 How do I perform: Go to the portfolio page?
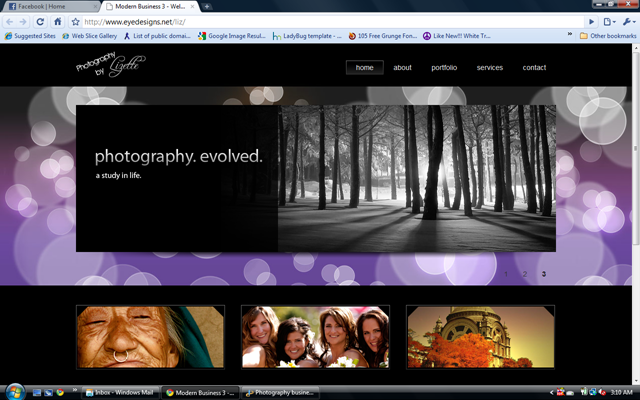pos(444,68)
